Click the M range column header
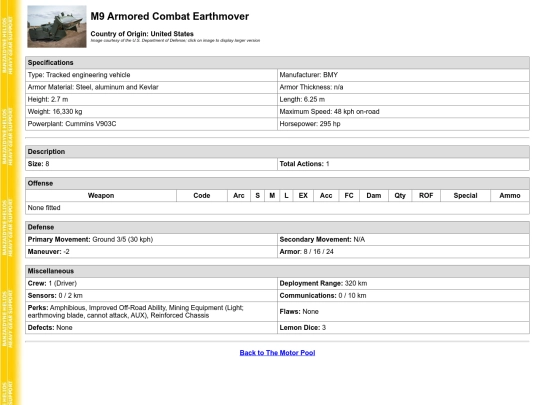The height and width of the screenshot is (405, 540). (272, 196)
